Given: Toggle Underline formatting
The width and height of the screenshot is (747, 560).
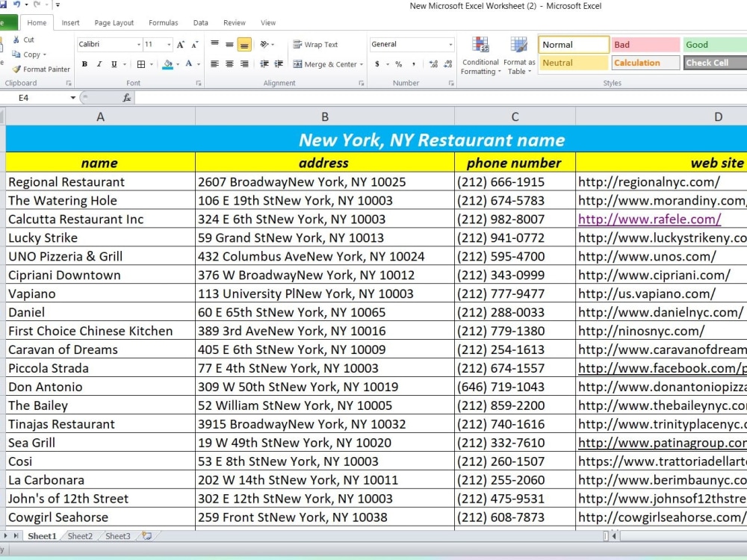Looking at the screenshot, I should 114,63.
